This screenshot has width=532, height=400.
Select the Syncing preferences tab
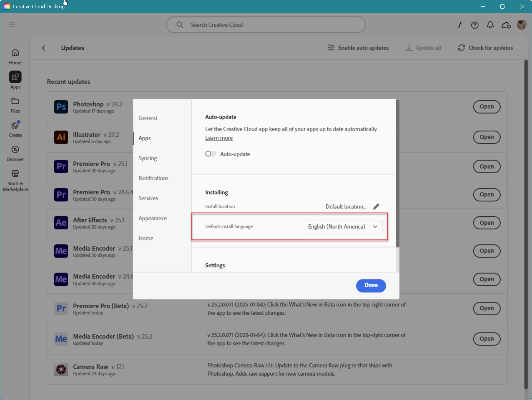pos(148,158)
